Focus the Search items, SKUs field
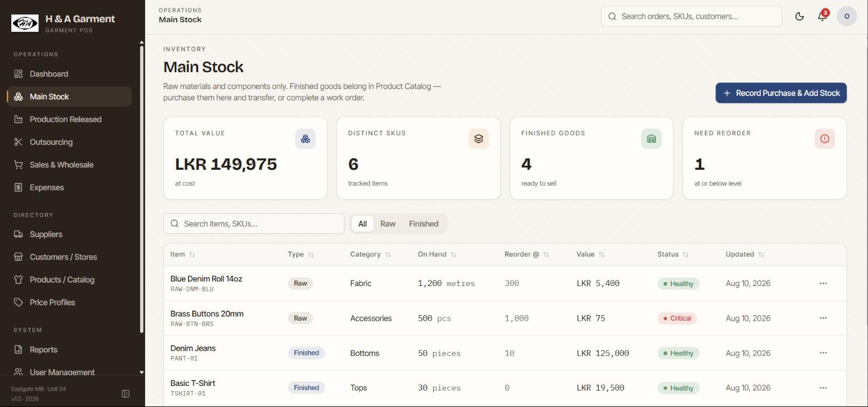The height and width of the screenshot is (407, 868). point(254,224)
